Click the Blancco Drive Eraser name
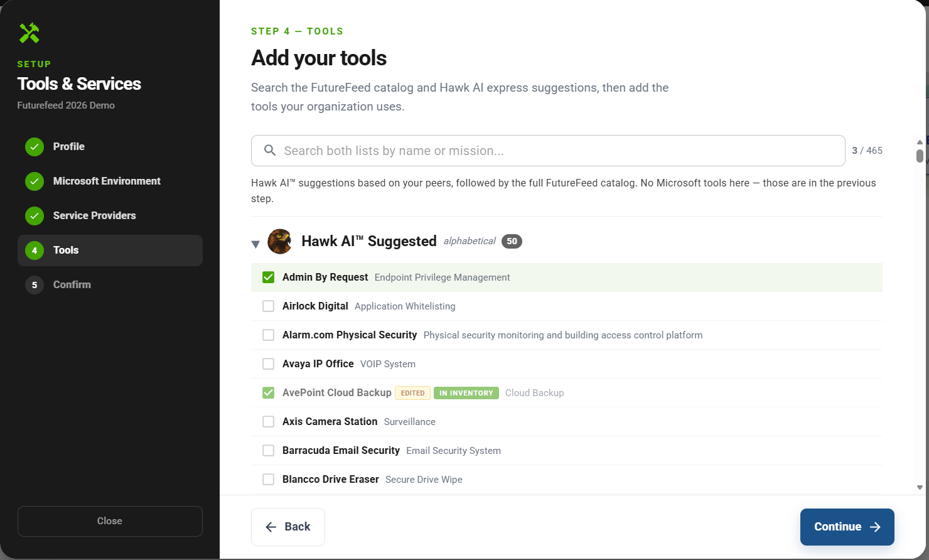This screenshot has width=929, height=560. point(331,480)
